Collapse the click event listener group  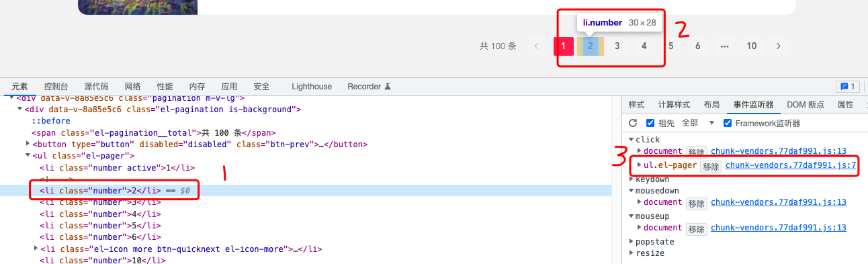(632, 140)
